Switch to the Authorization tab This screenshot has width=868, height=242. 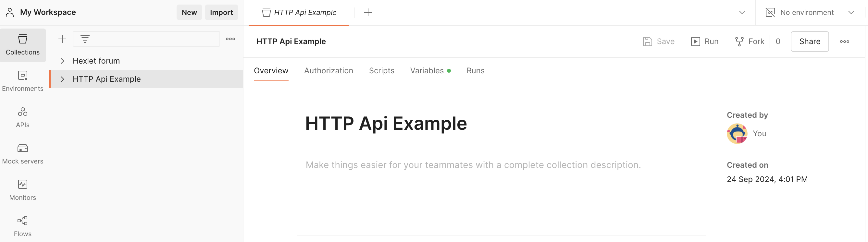coord(328,71)
